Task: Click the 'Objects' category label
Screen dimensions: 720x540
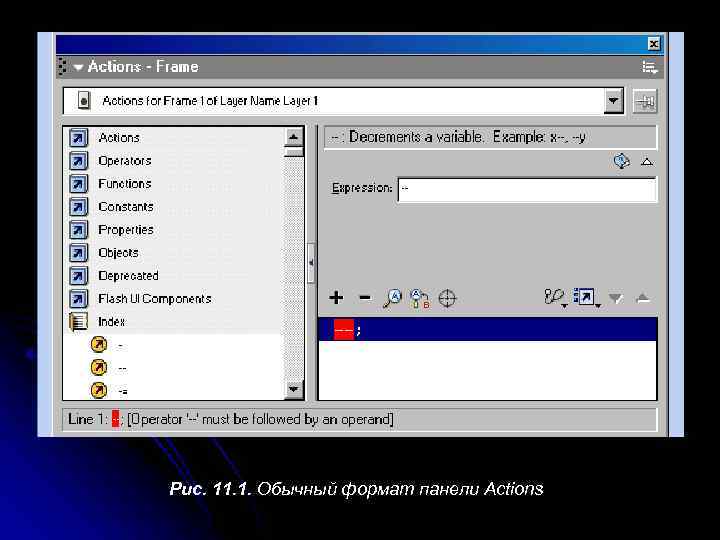Action: click(x=118, y=253)
